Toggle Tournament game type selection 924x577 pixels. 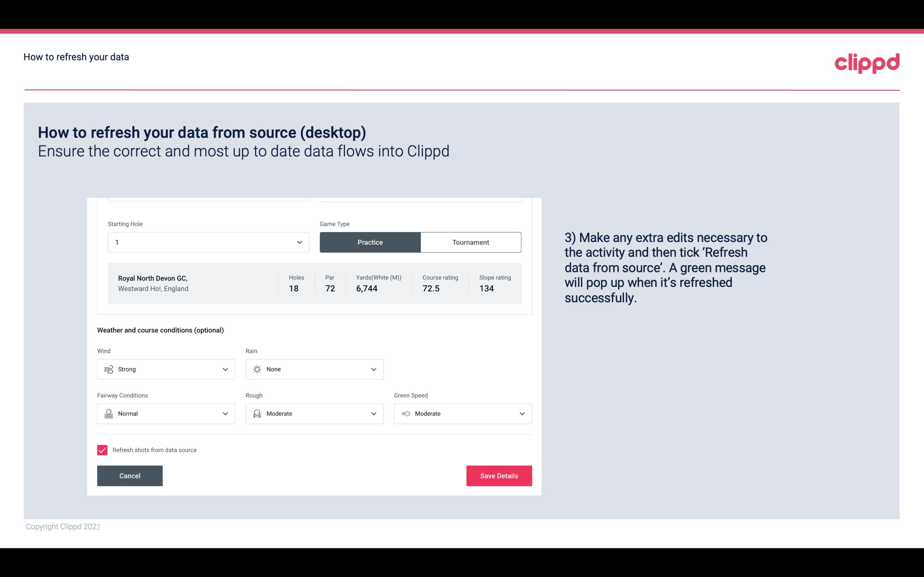point(470,242)
